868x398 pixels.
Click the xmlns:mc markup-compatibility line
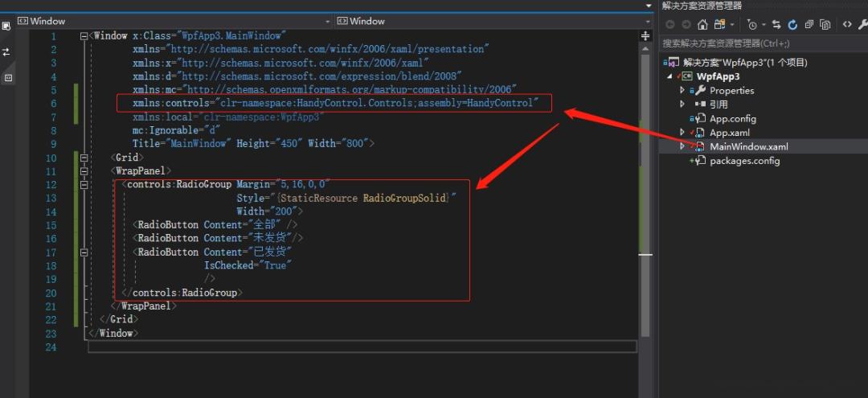(x=325, y=90)
